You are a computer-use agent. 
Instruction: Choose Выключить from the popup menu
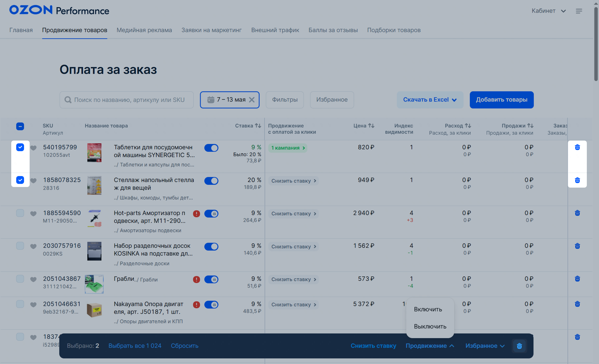coord(430,326)
